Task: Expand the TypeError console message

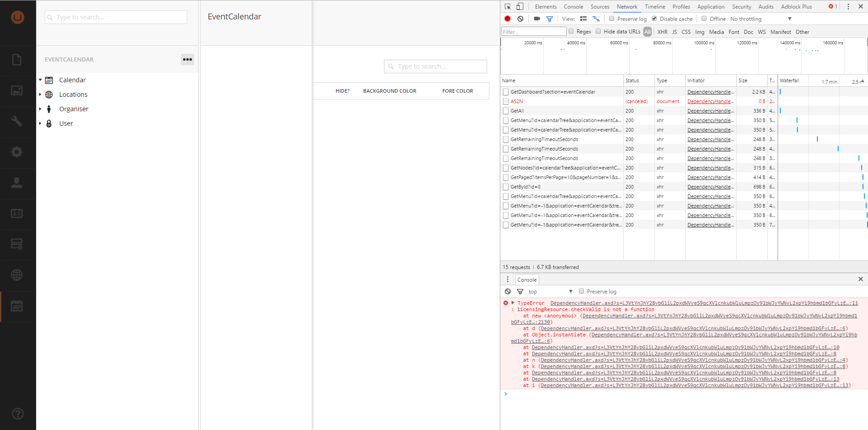Action: (513, 303)
